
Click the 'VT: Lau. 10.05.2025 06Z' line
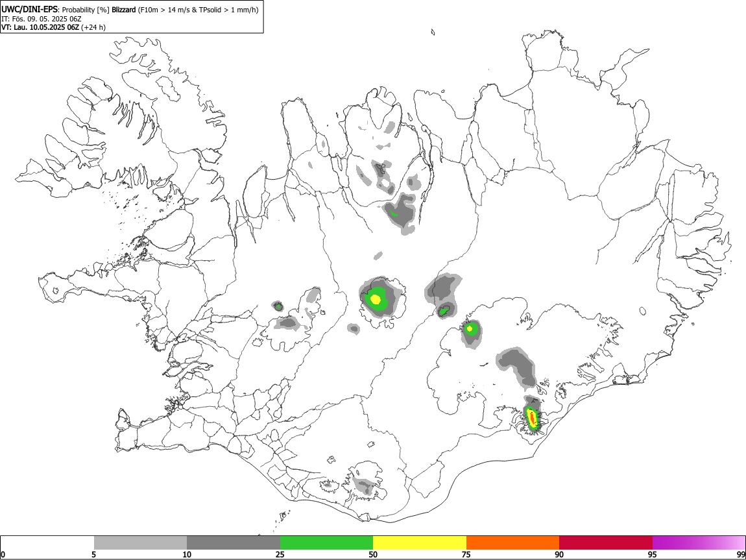40,27
